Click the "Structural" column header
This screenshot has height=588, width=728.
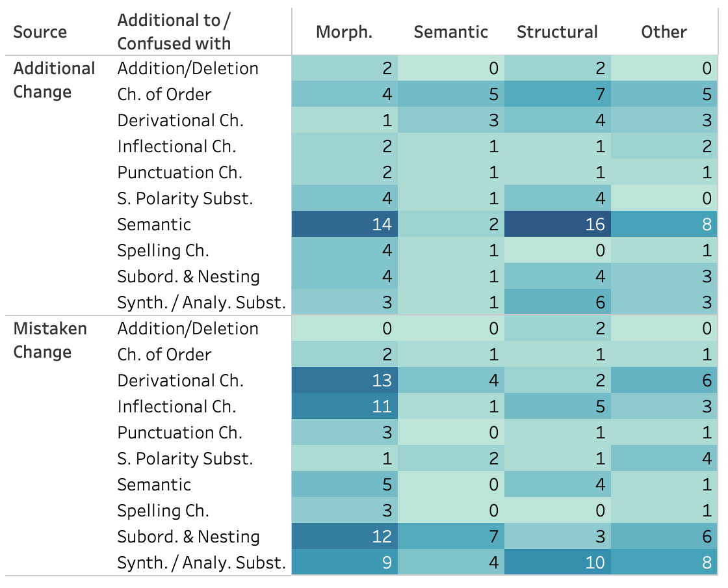[x=557, y=32]
